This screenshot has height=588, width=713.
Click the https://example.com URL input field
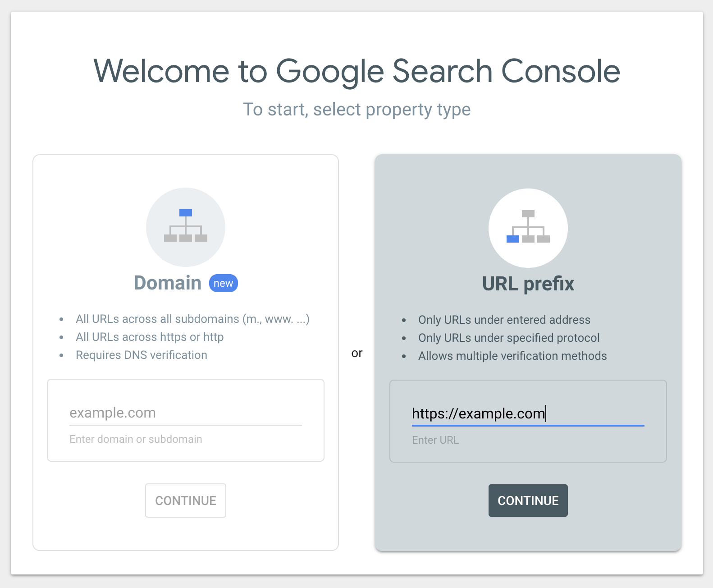(x=527, y=413)
